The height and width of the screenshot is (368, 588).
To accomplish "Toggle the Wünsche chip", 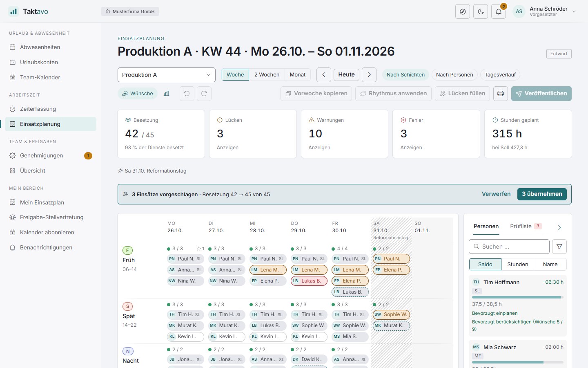I will (x=138, y=94).
